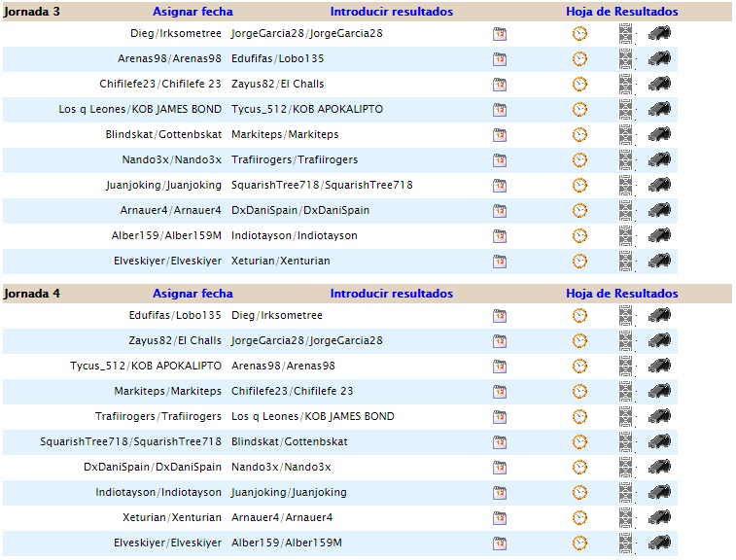Click clock icon for Arnauer4 vs DxDaniSpain match
The height and width of the screenshot is (560, 736).
click(x=579, y=211)
